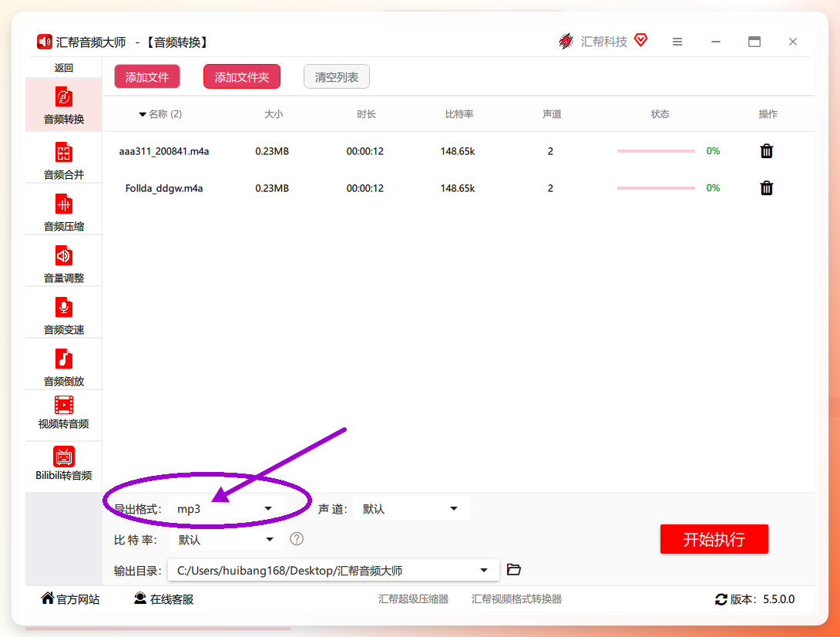The width and height of the screenshot is (840, 637).
Task: Click 清空列表 button
Action: (337, 76)
